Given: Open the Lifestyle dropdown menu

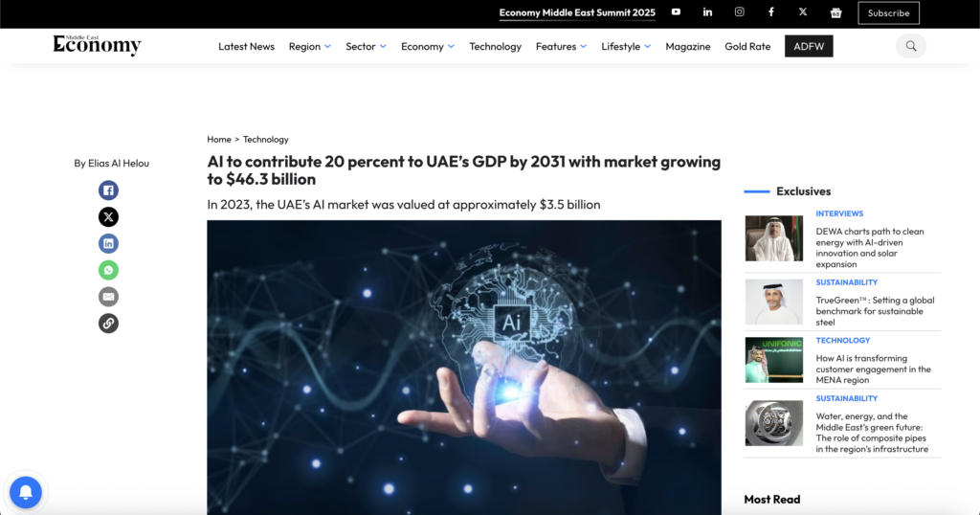Looking at the screenshot, I should pos(626,47).
